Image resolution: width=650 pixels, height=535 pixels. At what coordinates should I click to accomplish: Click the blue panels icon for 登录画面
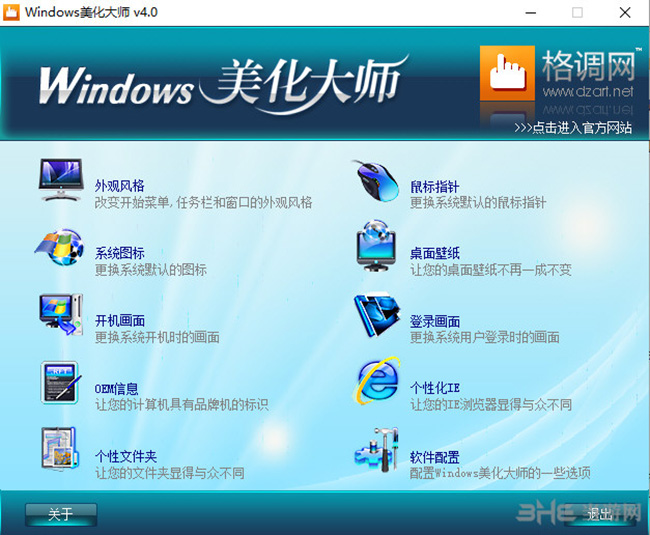click(x=376, y=315)
